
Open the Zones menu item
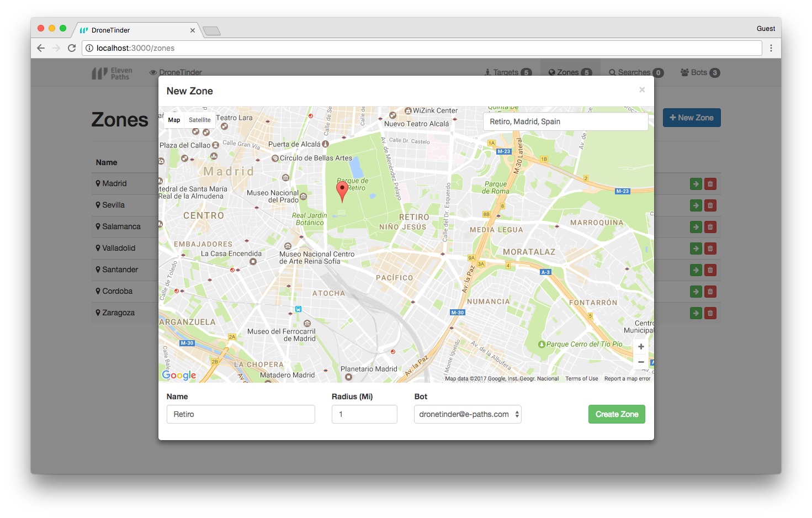point(570,72)
